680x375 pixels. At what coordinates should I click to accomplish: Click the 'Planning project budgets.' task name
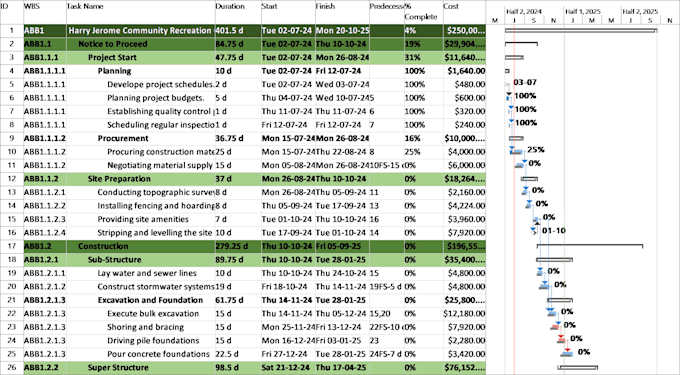(x=156, y=98)
